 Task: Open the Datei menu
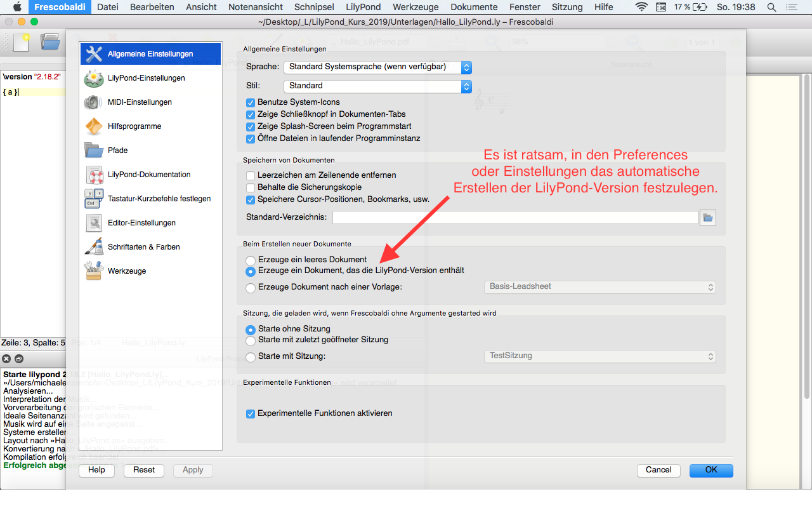pos(108,7)
